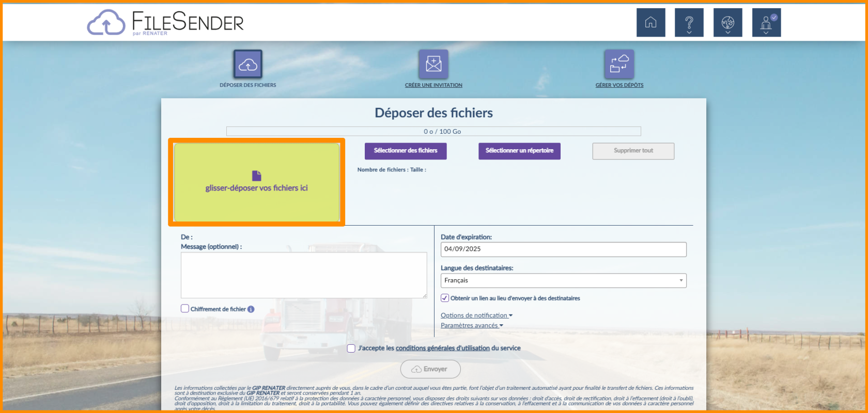Uncheck Obtenir un lien option
868x413 pixels.
tap(445, 298)
